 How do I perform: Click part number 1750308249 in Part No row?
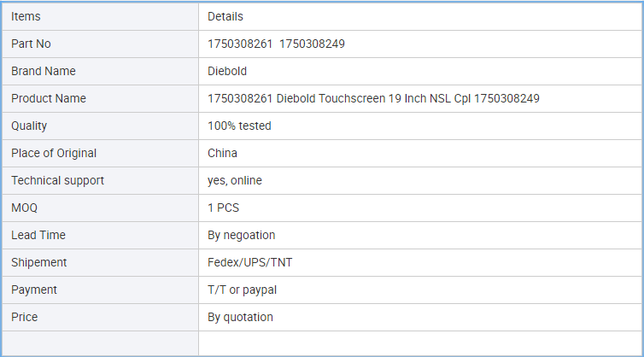(x=312, y=44)
